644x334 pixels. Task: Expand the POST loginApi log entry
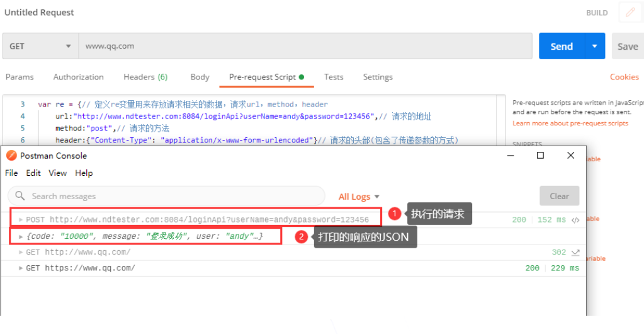click(x=21, y=220)
